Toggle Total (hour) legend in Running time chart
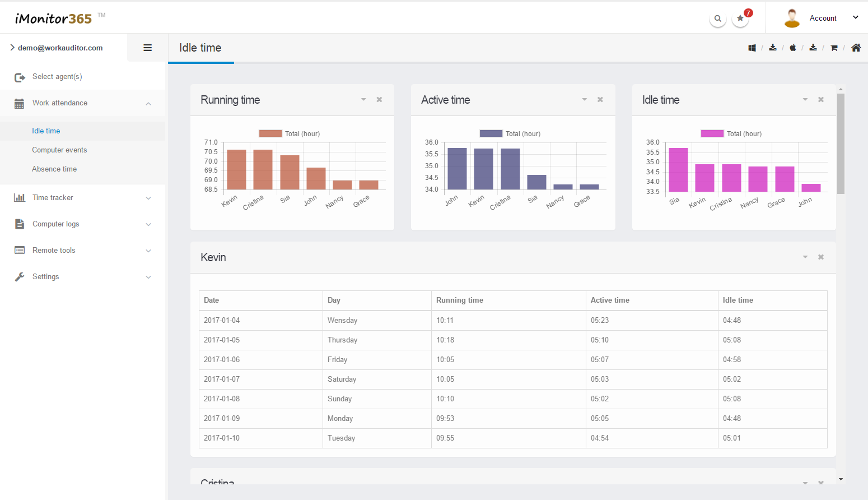Image resolution: width=868 pixels, height=500 pixels. [x=290, y=134]
